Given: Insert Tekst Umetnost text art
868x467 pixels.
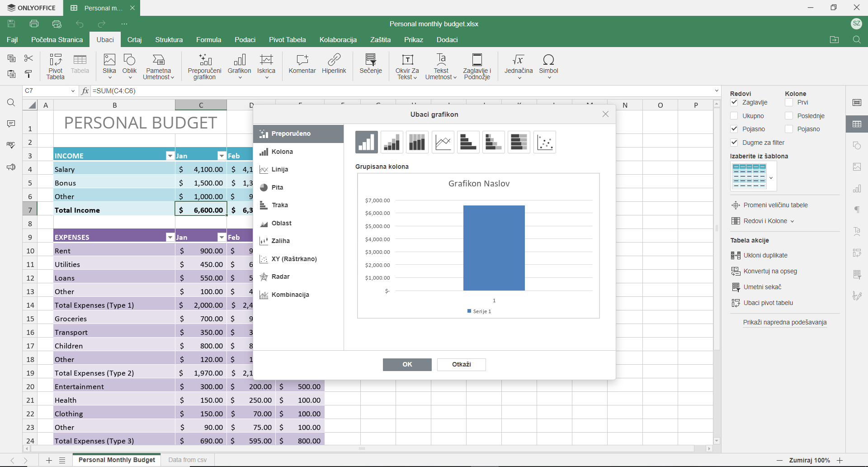Looking at the screenshot, I should click(440, 66).
